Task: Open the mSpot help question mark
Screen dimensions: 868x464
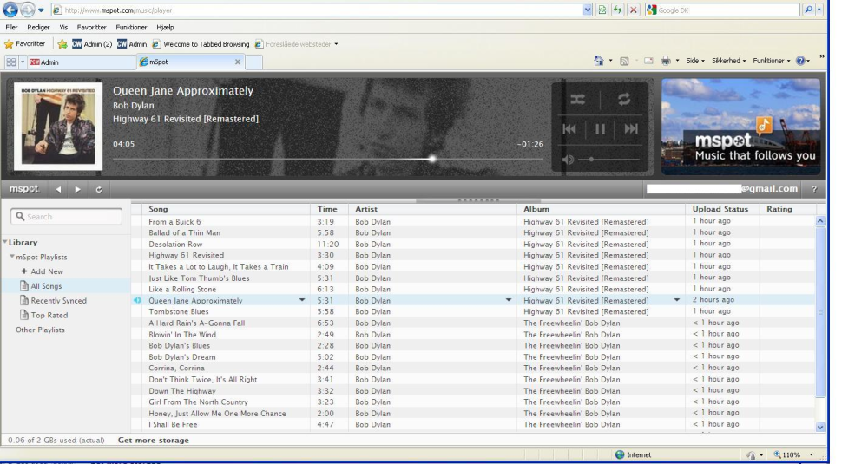Action: pyautogui.click(x=814, y=189)
